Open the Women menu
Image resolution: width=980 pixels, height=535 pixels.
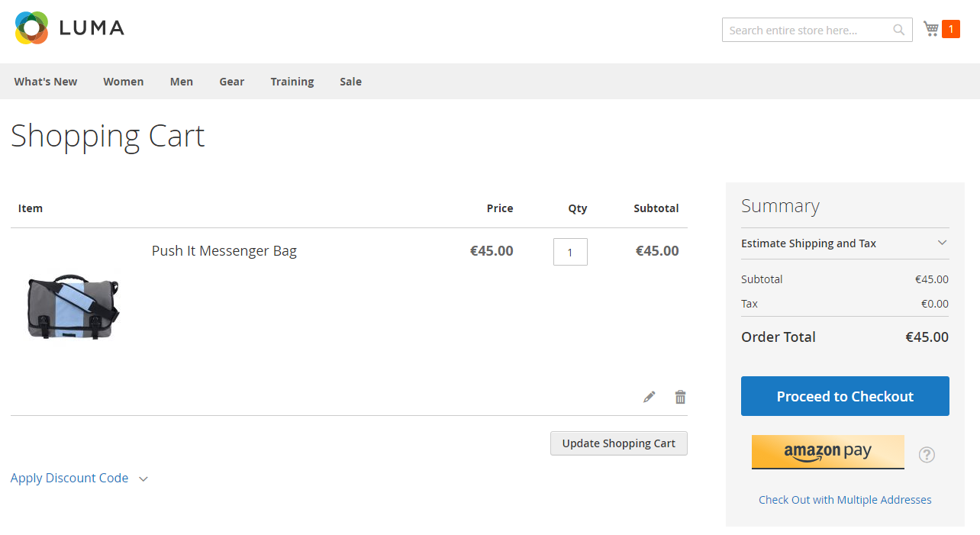click(x=123, y=82)
